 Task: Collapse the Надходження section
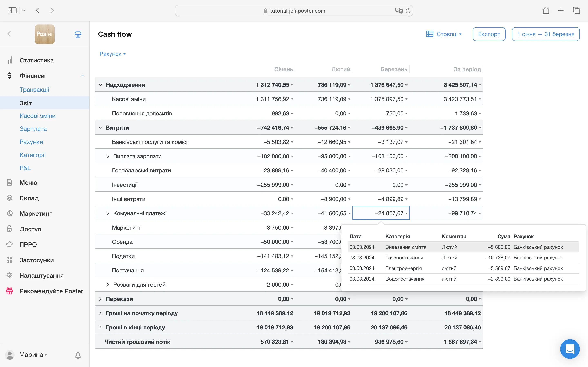point(100,85)
